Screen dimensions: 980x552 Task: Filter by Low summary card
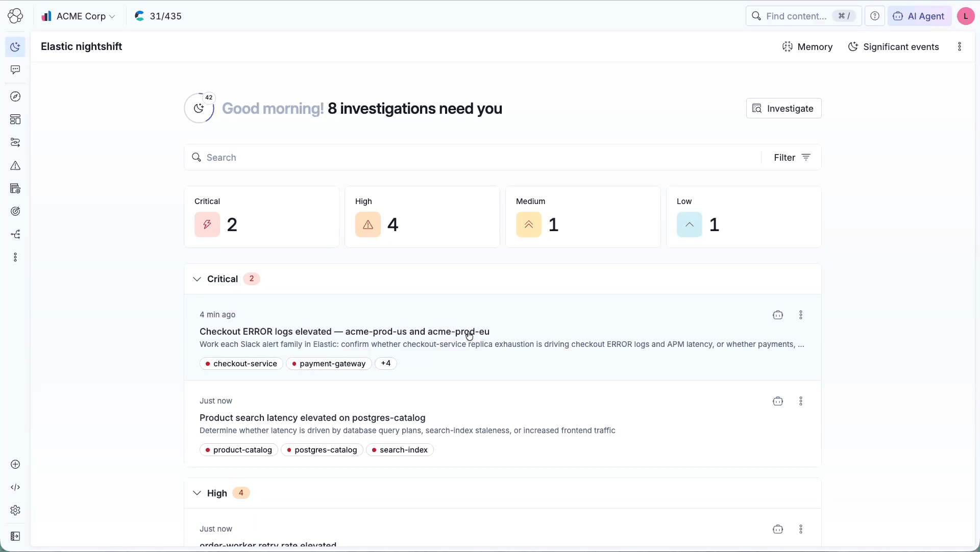pos(744,217)
